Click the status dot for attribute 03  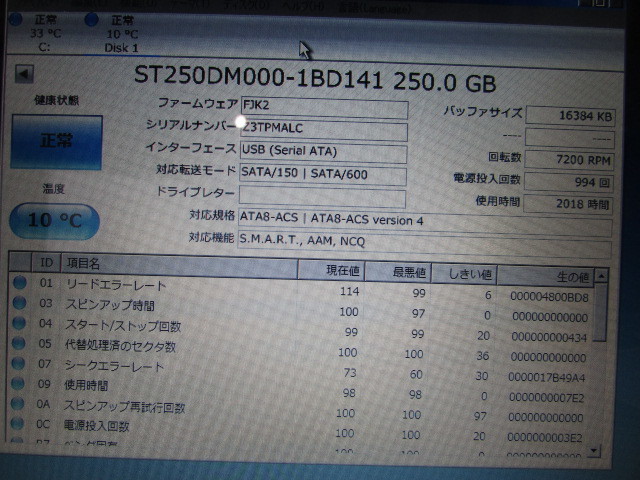point(19,303)
